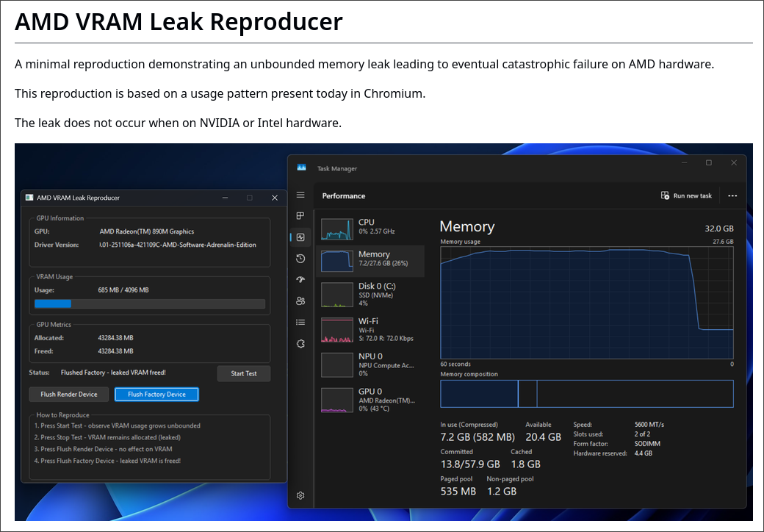Open Users icon in Task Manager sidebar

(300, 301)
